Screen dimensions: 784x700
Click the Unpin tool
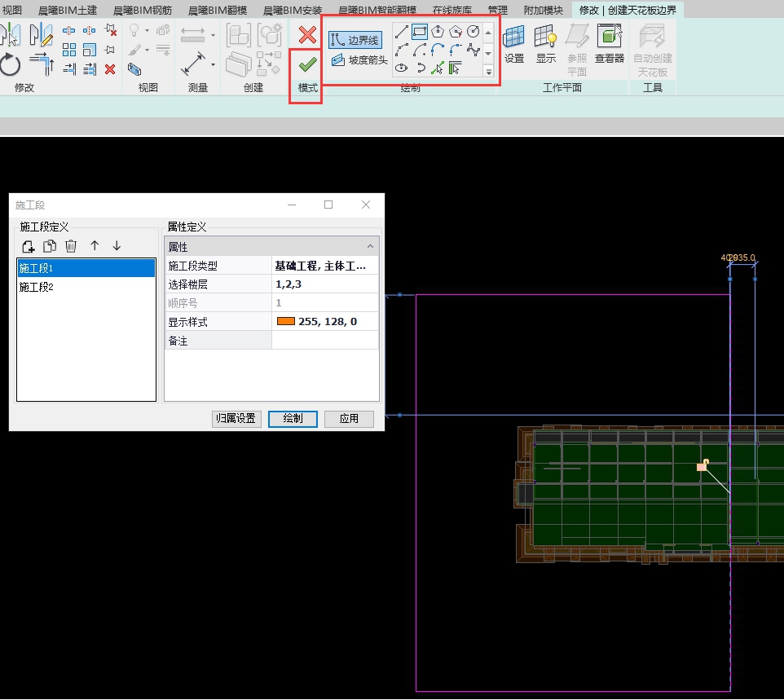(111, 31)
